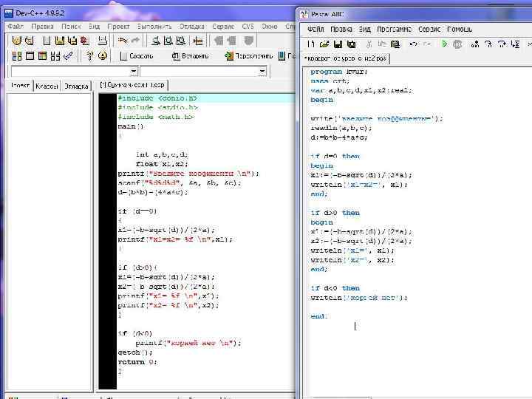
Task: Switch to the Классы side tab in Dev-C++
Action: click(47, 86)
